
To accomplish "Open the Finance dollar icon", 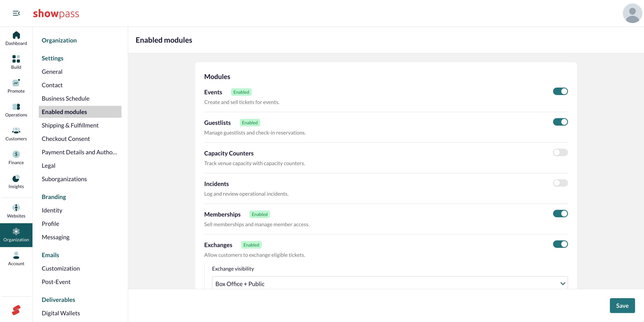I will (16, 154).
